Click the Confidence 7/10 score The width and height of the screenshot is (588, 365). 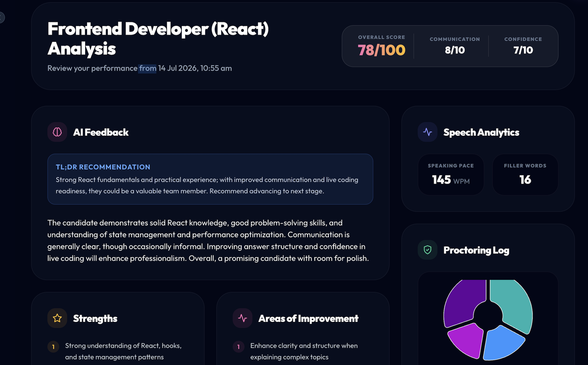coord(523,50)
